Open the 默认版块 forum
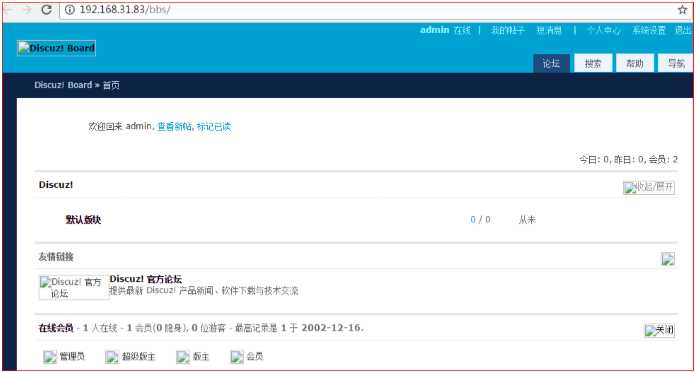The height and width of the screenshot is (372, 696). click(x=83, y=220)
